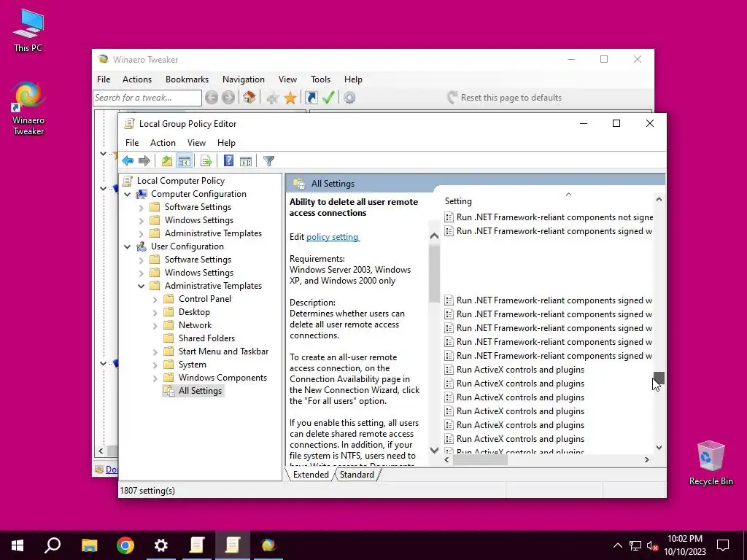Open the Windows Start button

point(18,545)
